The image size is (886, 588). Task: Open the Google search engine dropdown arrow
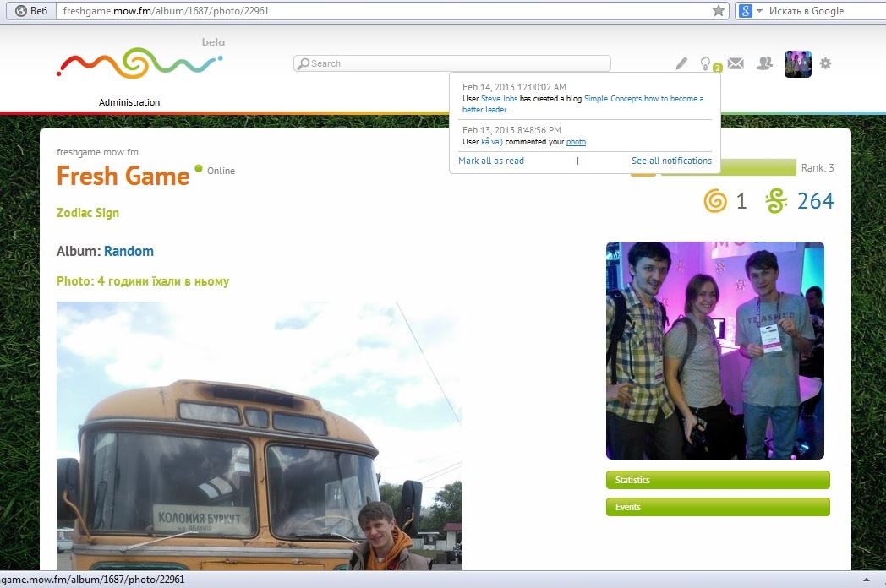759,11
